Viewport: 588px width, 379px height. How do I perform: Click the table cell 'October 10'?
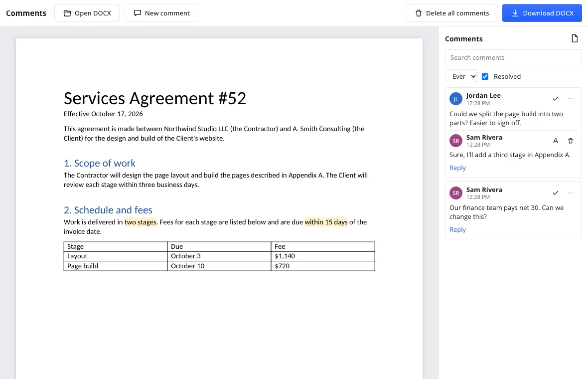point(219,266)
